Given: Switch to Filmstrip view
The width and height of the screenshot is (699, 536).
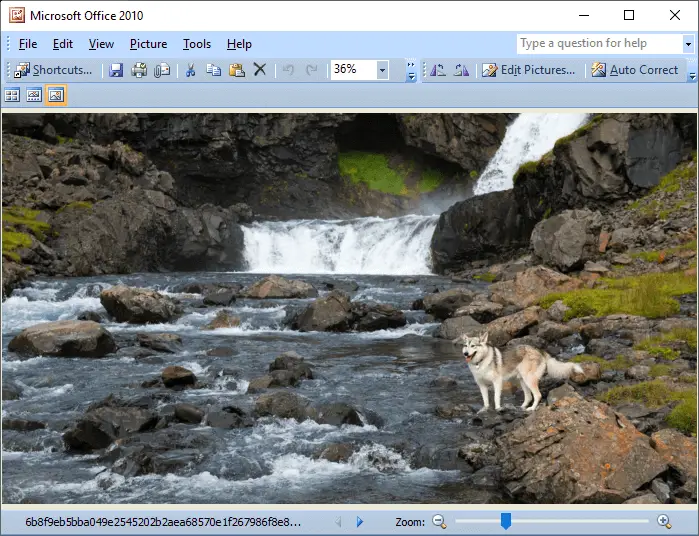Looking at the screenshot, I should (x=34, y=95).
